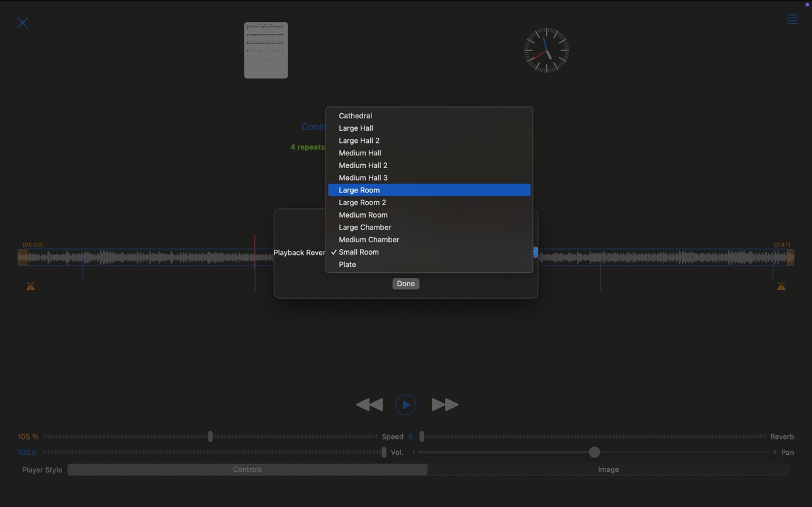The height and width of the screenshot is (507, 812).
Task: Click the analog clock icon
Action: coord(546,50)
